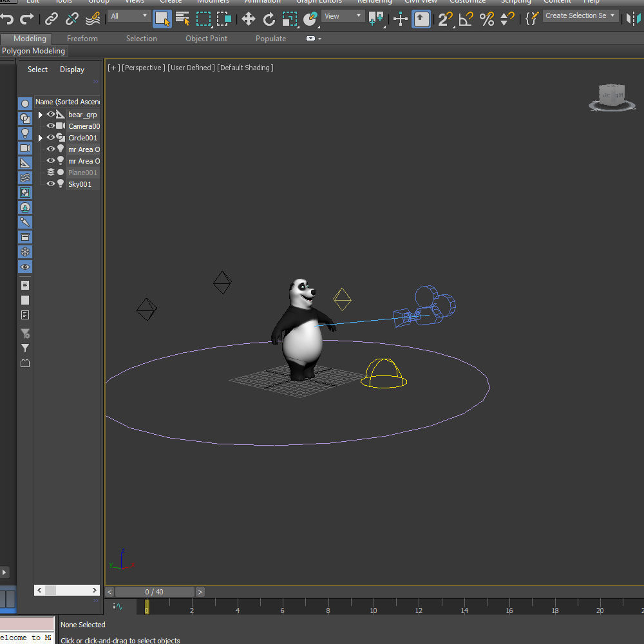Toggle Display Cameras filter in Scene Explorer
Viewport: 644px width, 644px height.
[x=25, y=148]
